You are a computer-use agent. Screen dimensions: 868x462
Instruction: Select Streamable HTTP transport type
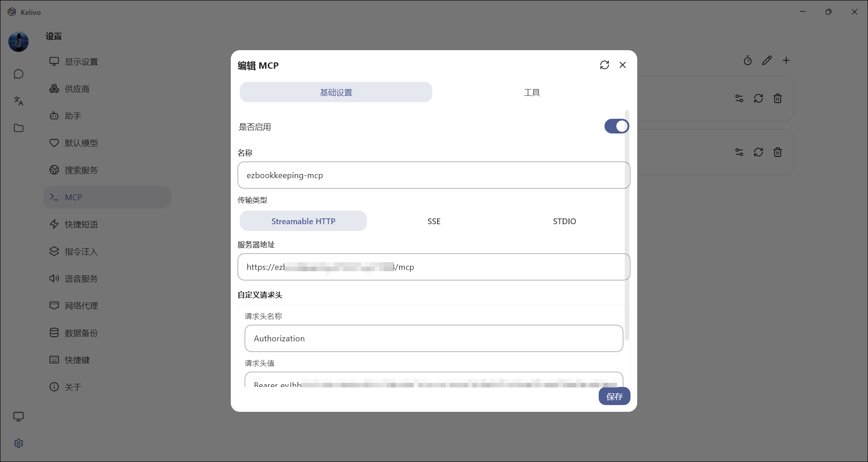click(x=303, y=221)
